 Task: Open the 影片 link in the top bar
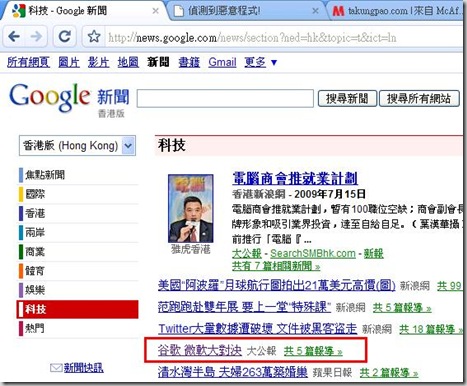99,62
